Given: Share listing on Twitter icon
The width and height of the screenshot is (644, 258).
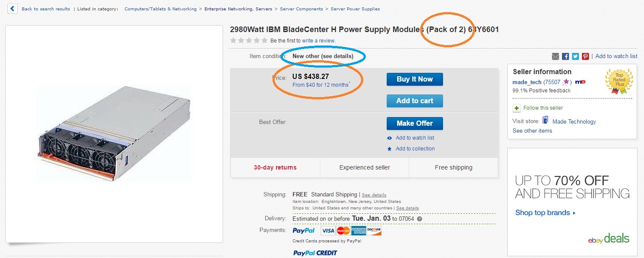Looking at the screenshot, I should [x=575, y=56].
